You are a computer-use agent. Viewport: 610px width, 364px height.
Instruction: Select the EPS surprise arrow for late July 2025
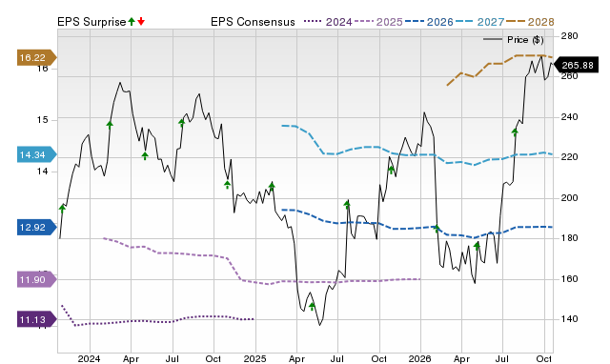click(x=347, y=205)
